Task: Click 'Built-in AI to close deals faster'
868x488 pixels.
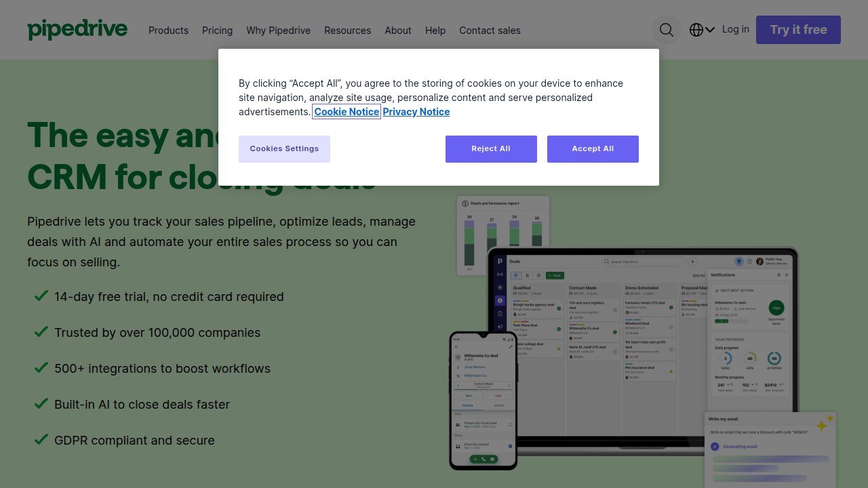Action: (x=142, y=405)
